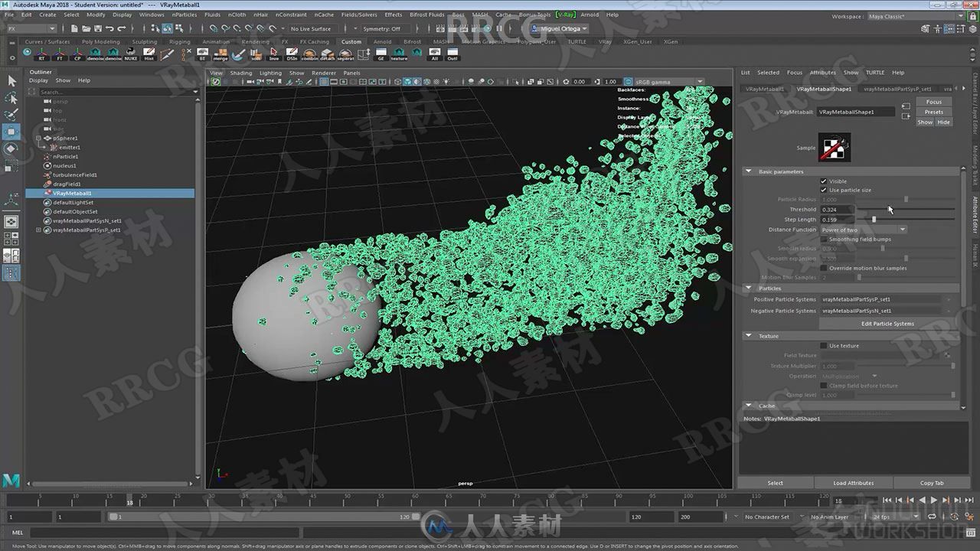The width and height of the screenshot is (980, 551).
Task: Redo with the status line arrow
Action: (121, 28)
